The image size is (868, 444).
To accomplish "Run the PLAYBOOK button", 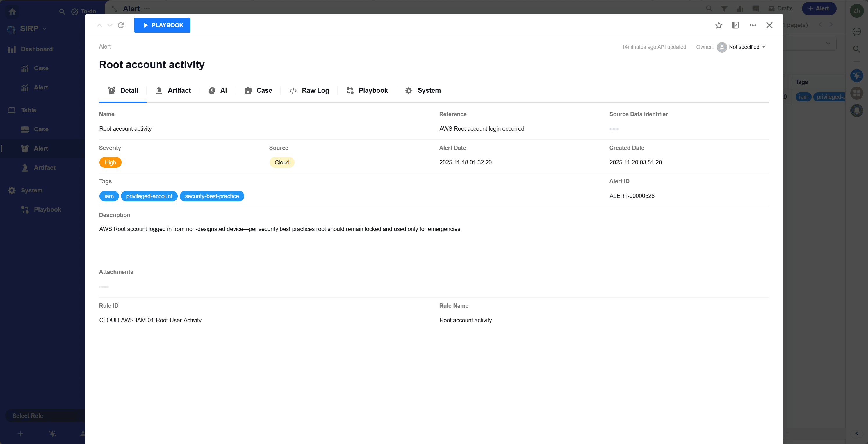I will coord(162,25).
